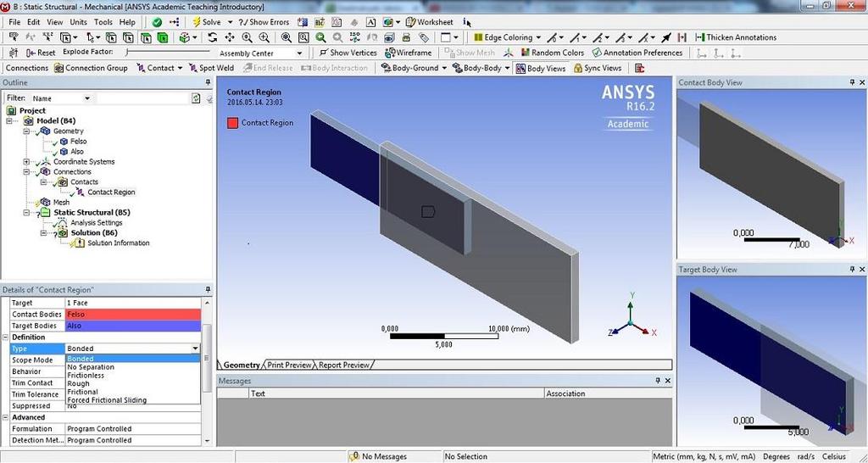The height and width of the screenshot is (463, 868).
Task: Click the Connection Group button
Action: tap(91, 68)
